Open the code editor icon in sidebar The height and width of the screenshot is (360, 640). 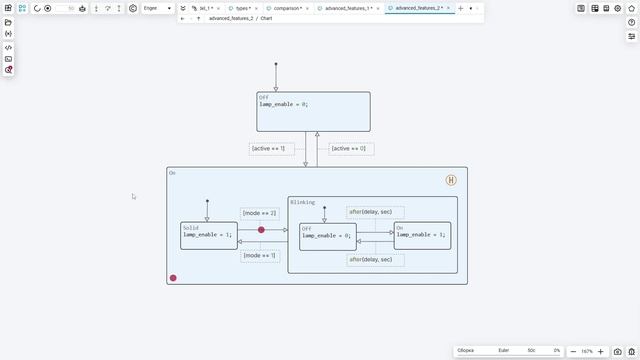coord(8,48)
